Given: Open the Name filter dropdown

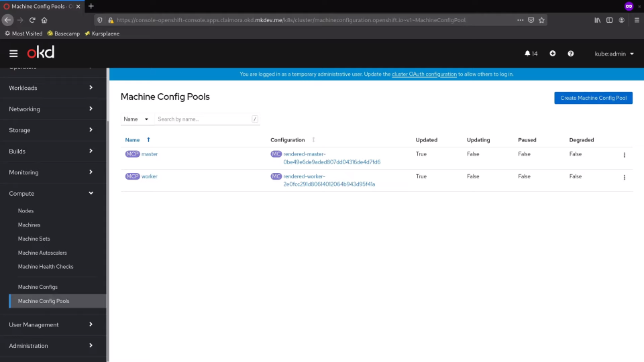Looking at the screenshot, I should click(x=136, y=119).
